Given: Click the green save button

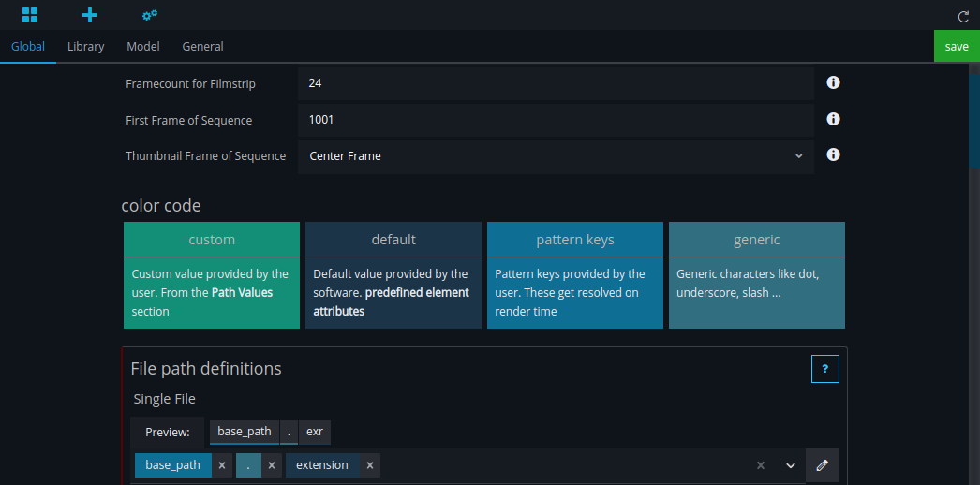Looking at the screenshot, I should coord(957,46).
